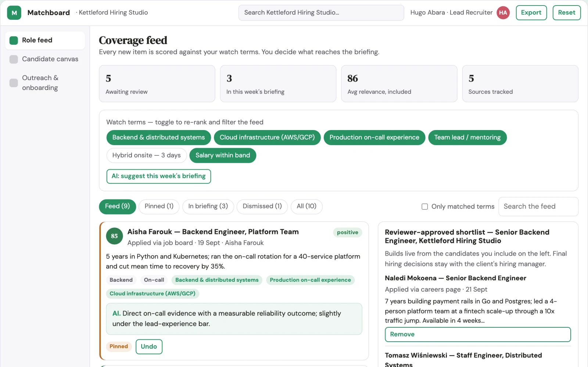Check the Only matched terms checkbox
588x367 pixels.
(425, 206)
